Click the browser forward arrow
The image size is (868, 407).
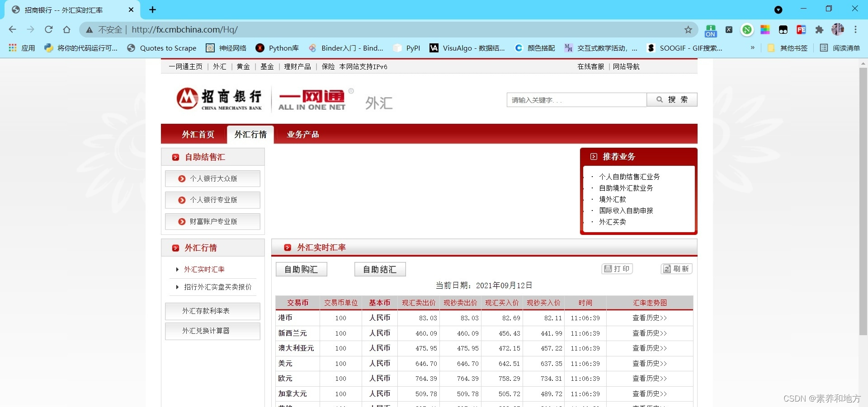[x=30, y=29]
